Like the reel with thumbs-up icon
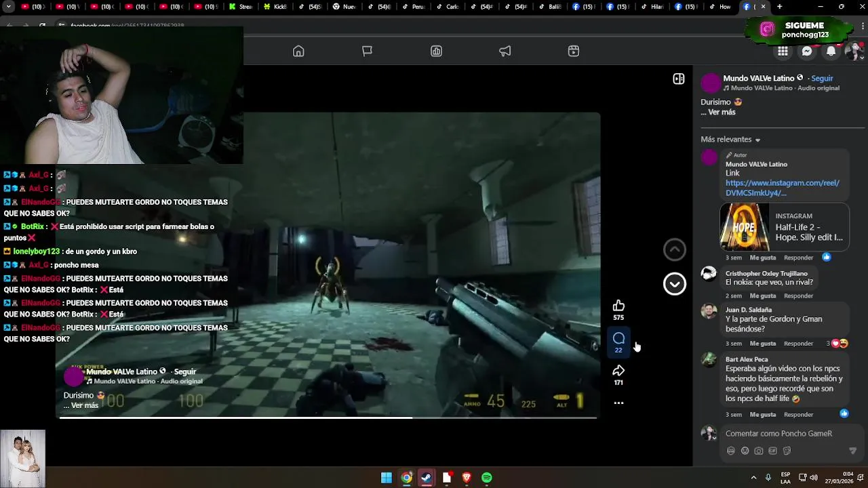This screenshot has width=868, height=488. coord(618,306)
